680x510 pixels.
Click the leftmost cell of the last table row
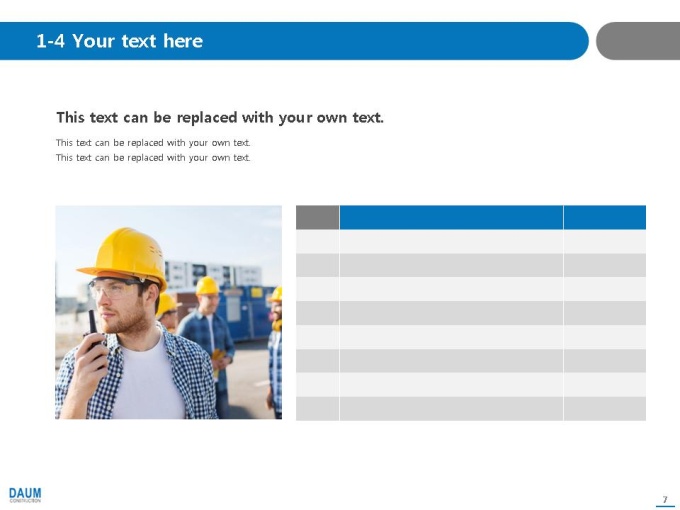[317, 409]
